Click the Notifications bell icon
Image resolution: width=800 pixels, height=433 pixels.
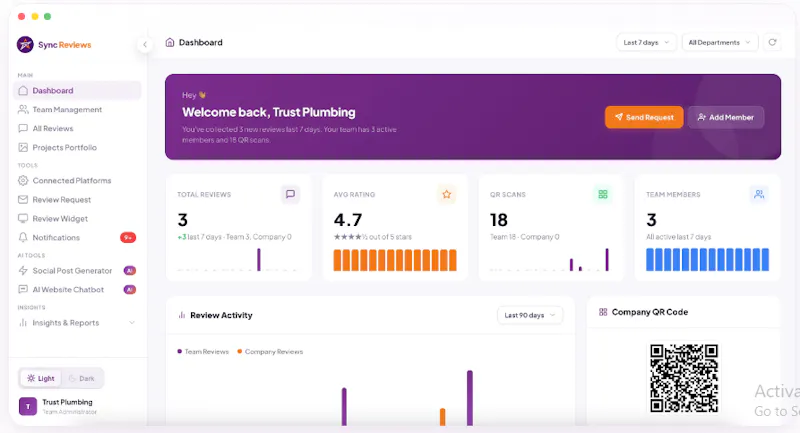click(23, 237)
